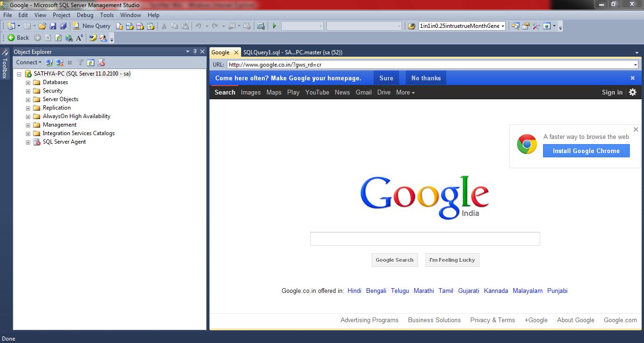This screenshot has width=644, height=343.
Task: Click the Object Explorer Refresh icon
Action: [x=91, y=62]
